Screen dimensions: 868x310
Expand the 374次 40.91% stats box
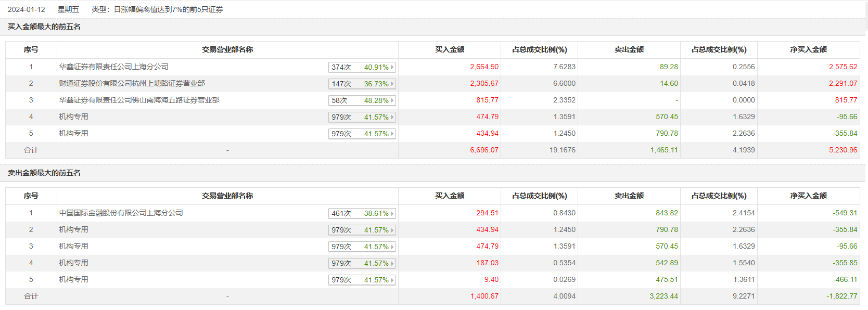pos(362,67)
